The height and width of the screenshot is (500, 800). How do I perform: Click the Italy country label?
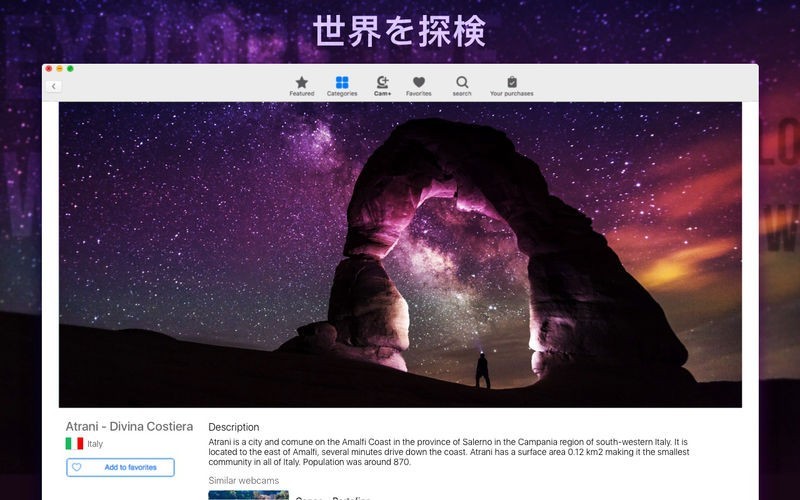pos(95,444)
